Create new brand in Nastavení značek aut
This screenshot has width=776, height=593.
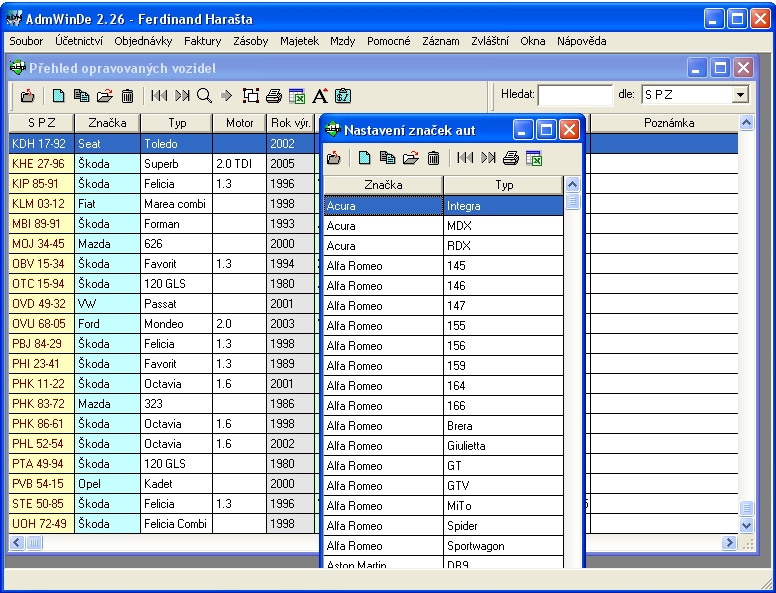pos(365,158)
